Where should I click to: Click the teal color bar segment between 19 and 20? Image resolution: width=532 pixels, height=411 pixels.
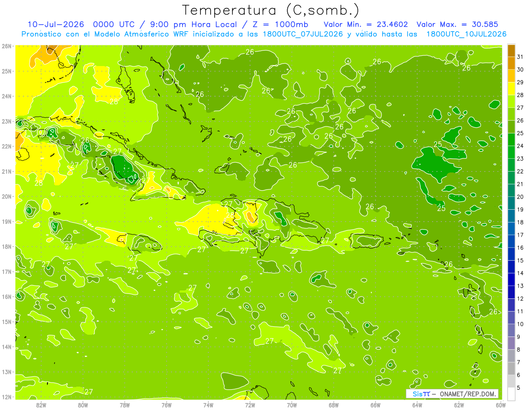(x=511, y=203)
